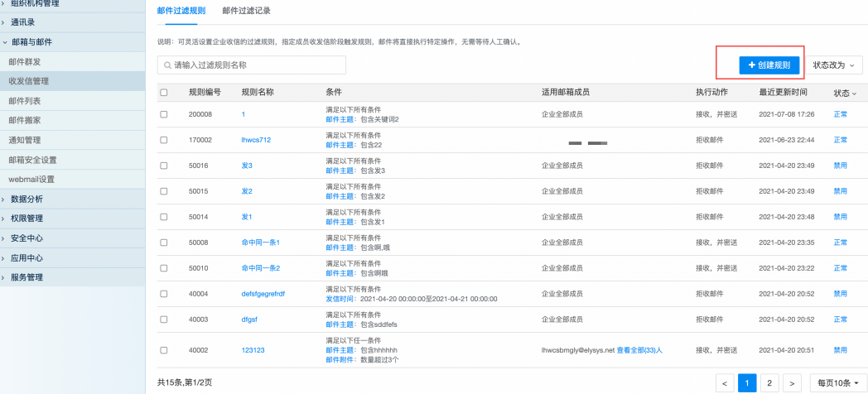Check the box for rule 50008
Viewport: 868px width, 394px height.
[164, 243]
